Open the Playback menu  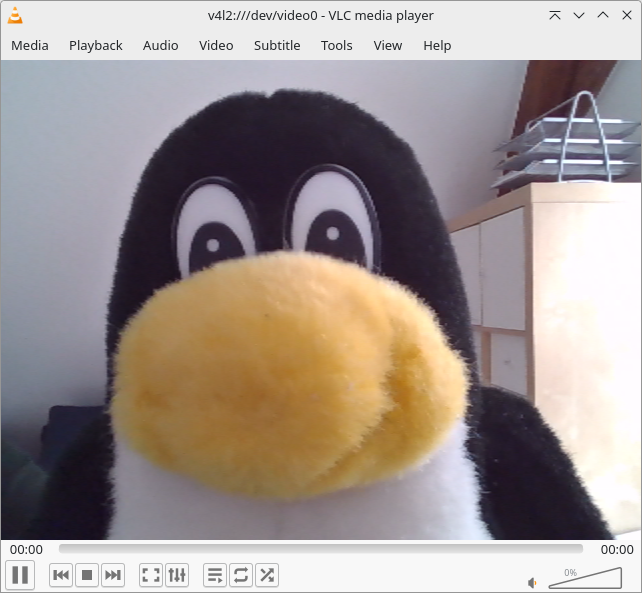(x=95, y=45)
